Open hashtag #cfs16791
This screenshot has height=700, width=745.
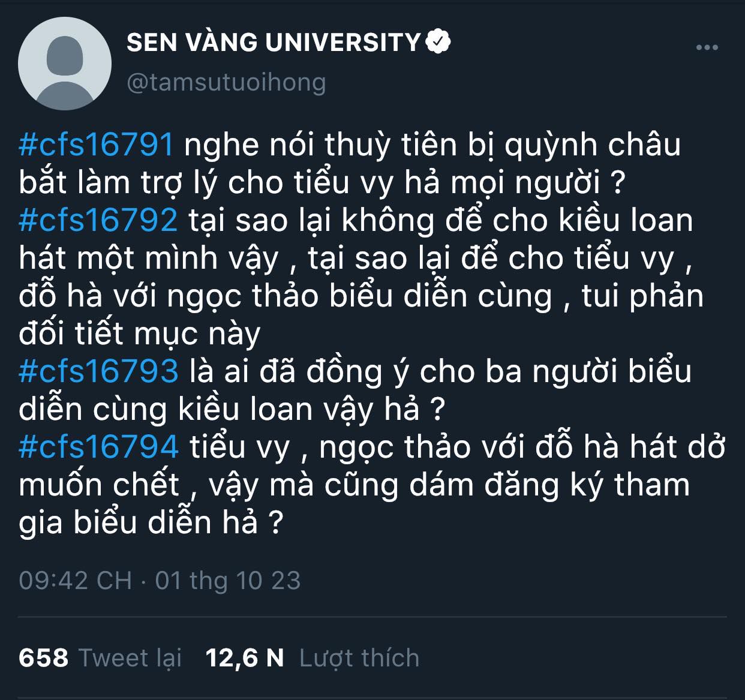97,145
